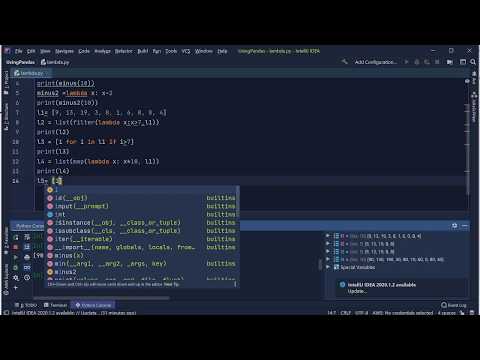Image resolution: width=480 pixels, height=360 pixels.
Task: Choose iter(__iterable) completion suggestion
Action: click(142, 239)
